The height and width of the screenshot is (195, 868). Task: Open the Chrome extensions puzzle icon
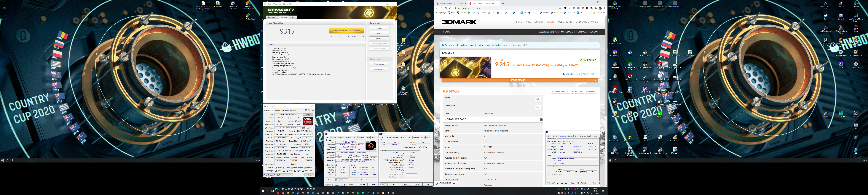click(596, 8)
